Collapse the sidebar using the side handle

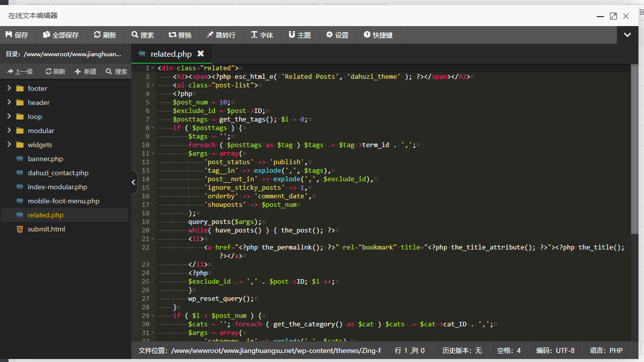pyautogui.click(x=134, y=183)
